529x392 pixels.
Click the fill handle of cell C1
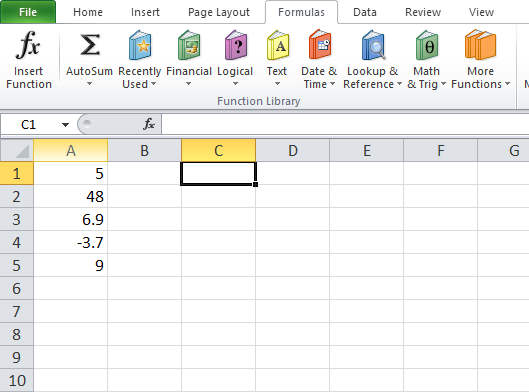255,184
